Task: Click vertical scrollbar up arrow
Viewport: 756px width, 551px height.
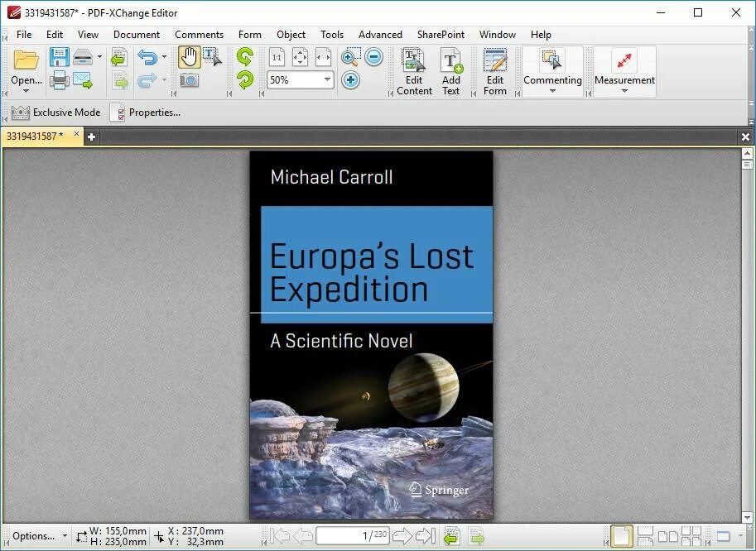Action: (747, 154)
